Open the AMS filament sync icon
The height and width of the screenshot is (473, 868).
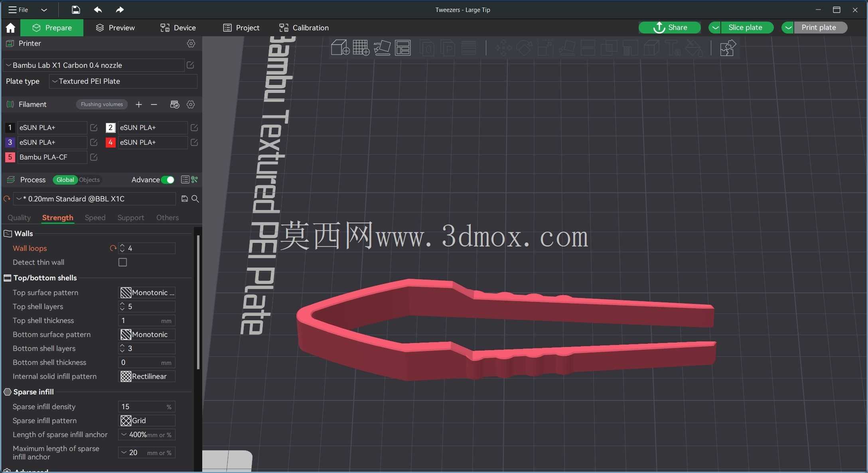click(x=175, y=104)
